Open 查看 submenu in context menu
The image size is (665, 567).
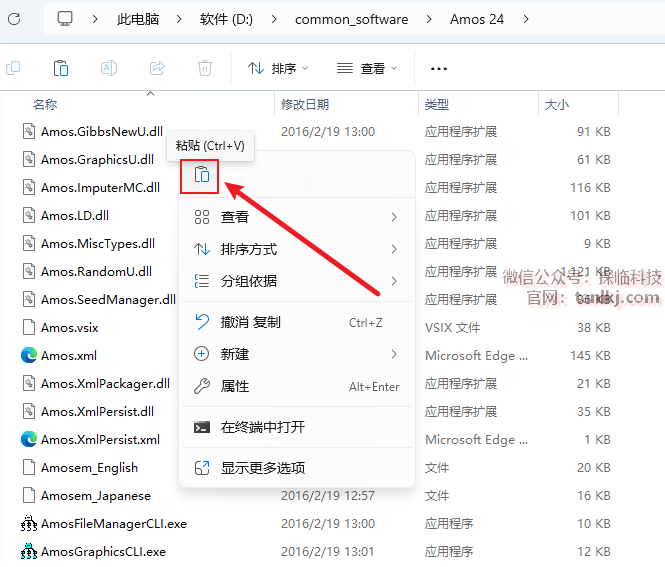pyautogui.click(x=296, y=217)
